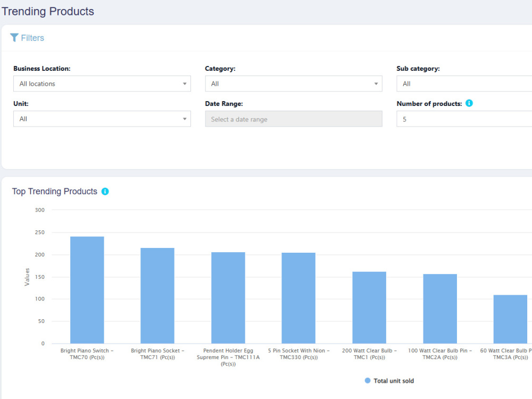532x399 pixels.
Task: Click the 200 Watt Clear Bulb axis label
Action: pos(369,354)
